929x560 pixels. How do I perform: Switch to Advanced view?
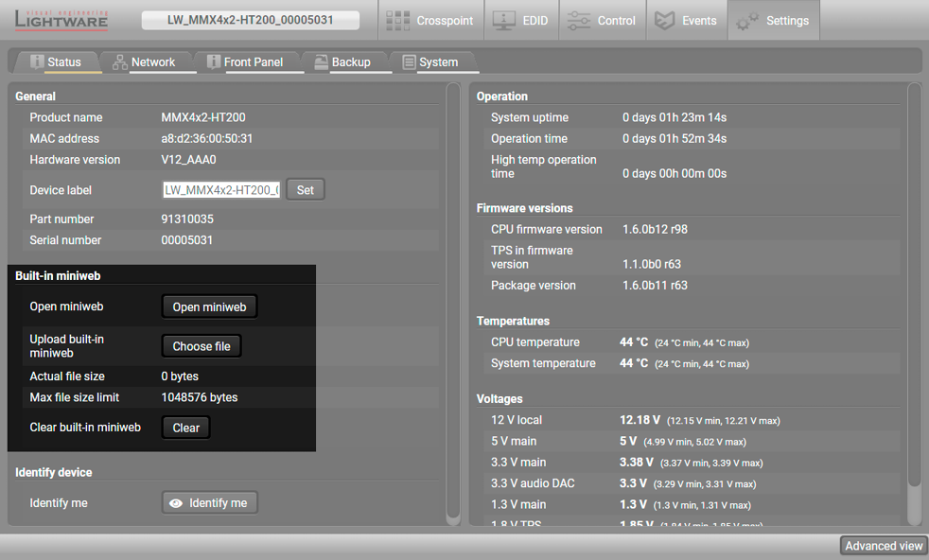pos(884,546)
